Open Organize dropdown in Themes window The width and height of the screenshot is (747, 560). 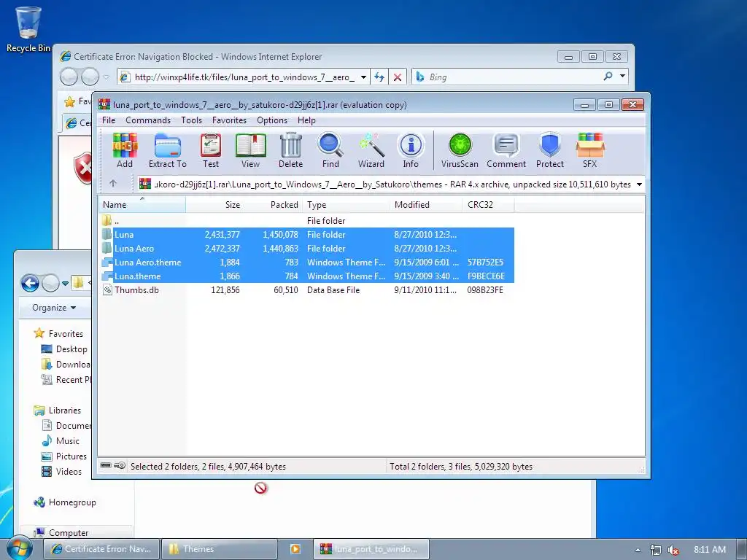click(54, 308)
